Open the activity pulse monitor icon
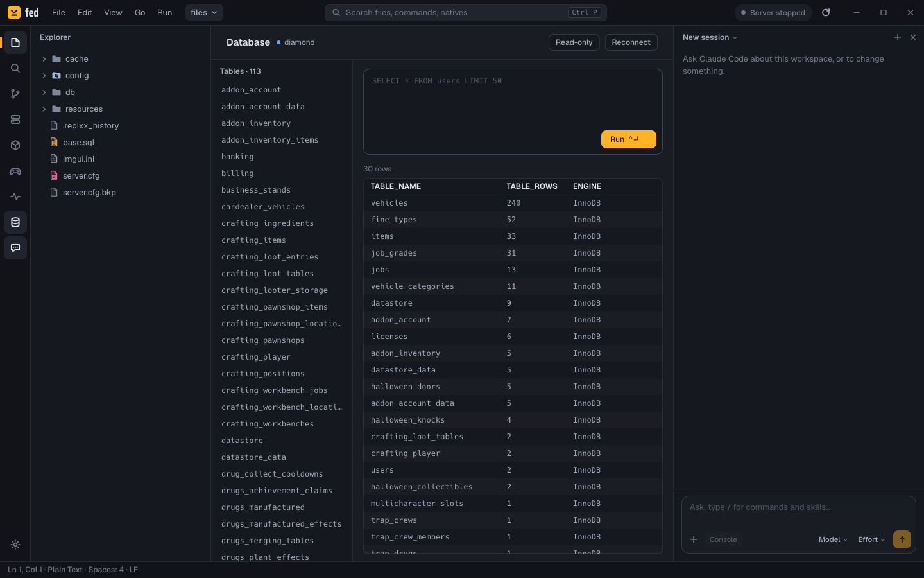The height and width of the screenshot is (578, 924). pyautogui.click(x=15, y=197)
